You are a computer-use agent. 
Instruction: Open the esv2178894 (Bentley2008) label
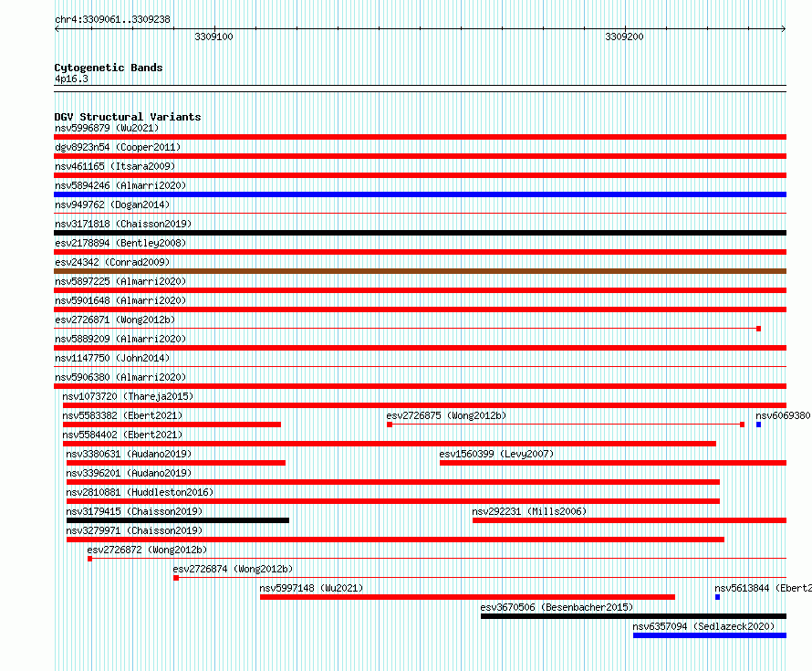coord(120,243)
